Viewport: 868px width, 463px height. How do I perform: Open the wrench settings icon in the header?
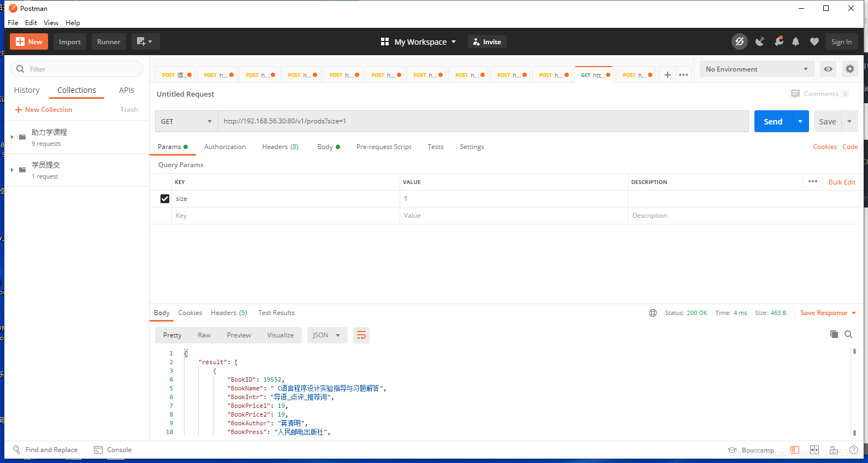[x=778, y=41]
